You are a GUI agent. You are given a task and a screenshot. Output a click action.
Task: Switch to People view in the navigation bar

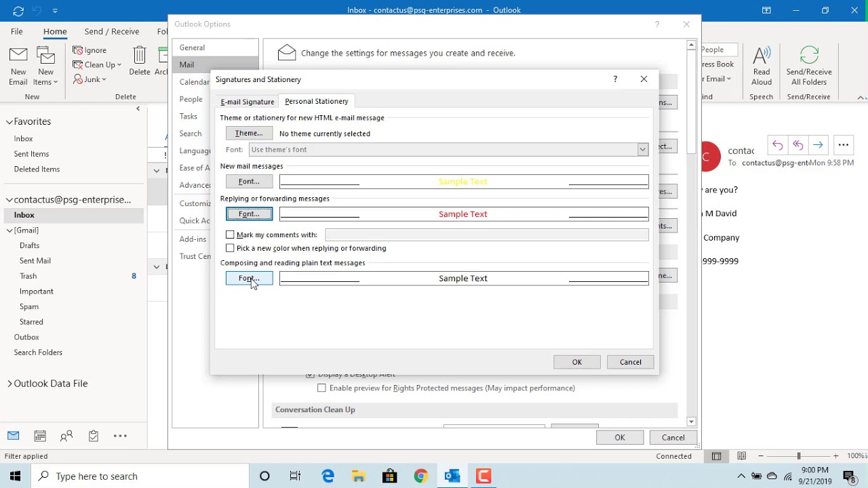click(x=66, y=436)
